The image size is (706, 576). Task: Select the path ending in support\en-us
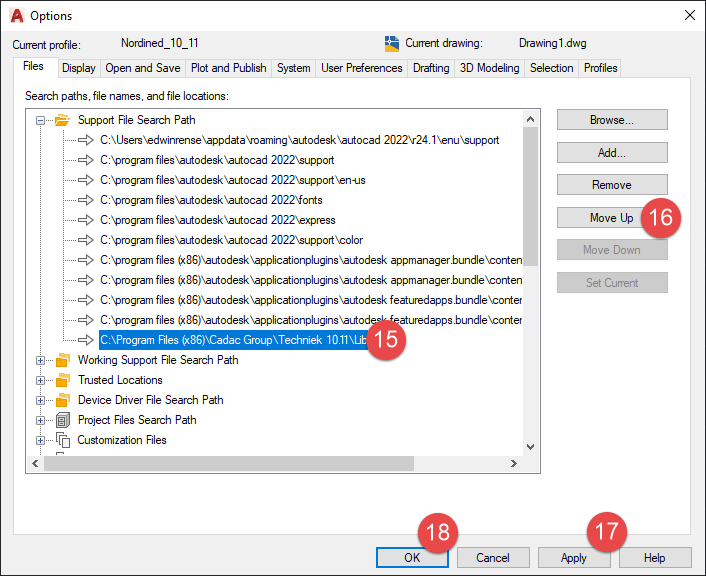233,180
